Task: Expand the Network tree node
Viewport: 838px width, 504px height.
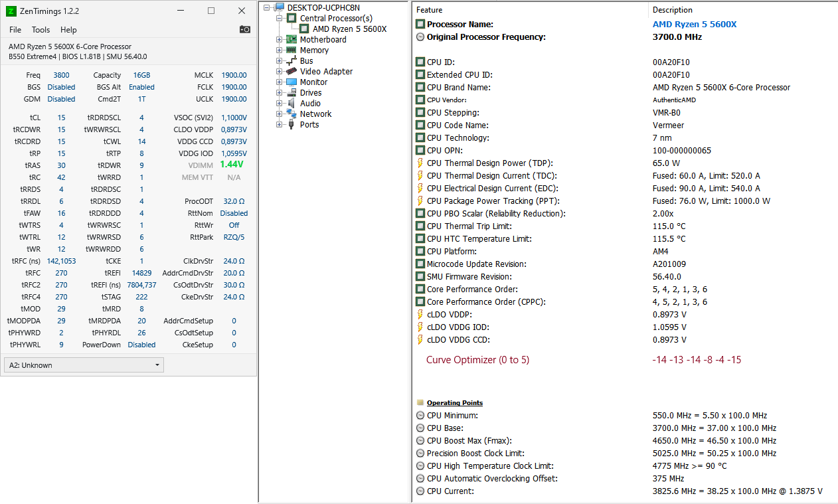Action: tap(280, 114)
